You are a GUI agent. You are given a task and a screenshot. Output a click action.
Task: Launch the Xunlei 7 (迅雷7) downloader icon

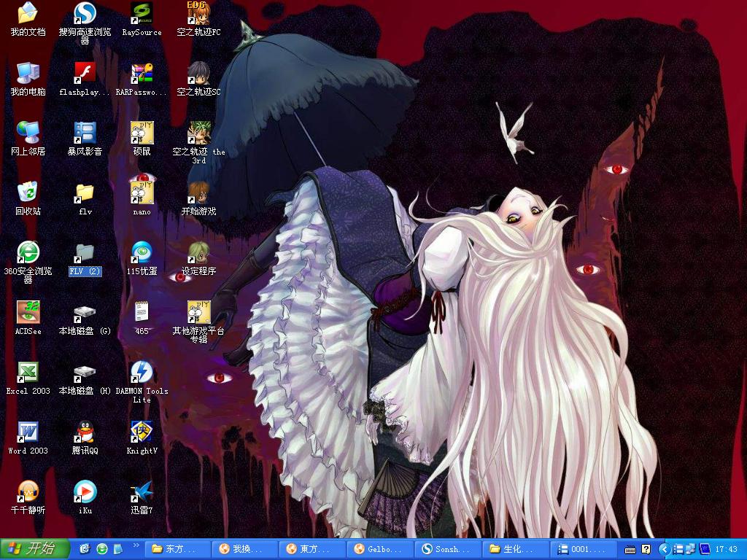142,492
